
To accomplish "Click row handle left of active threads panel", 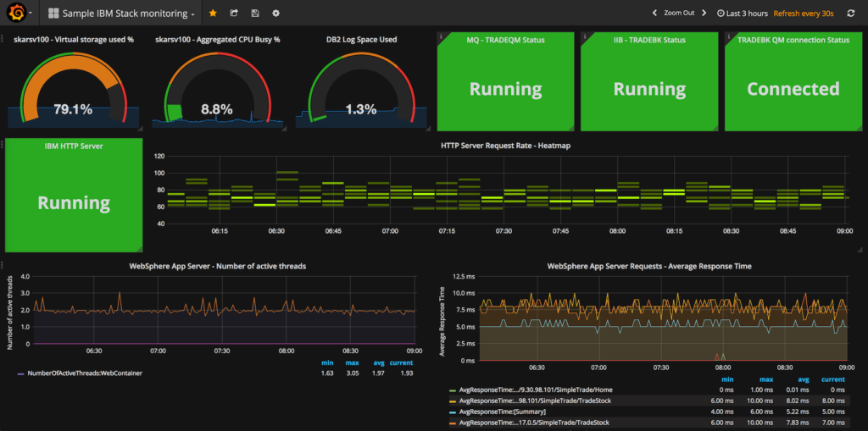I will click(3, 265).
